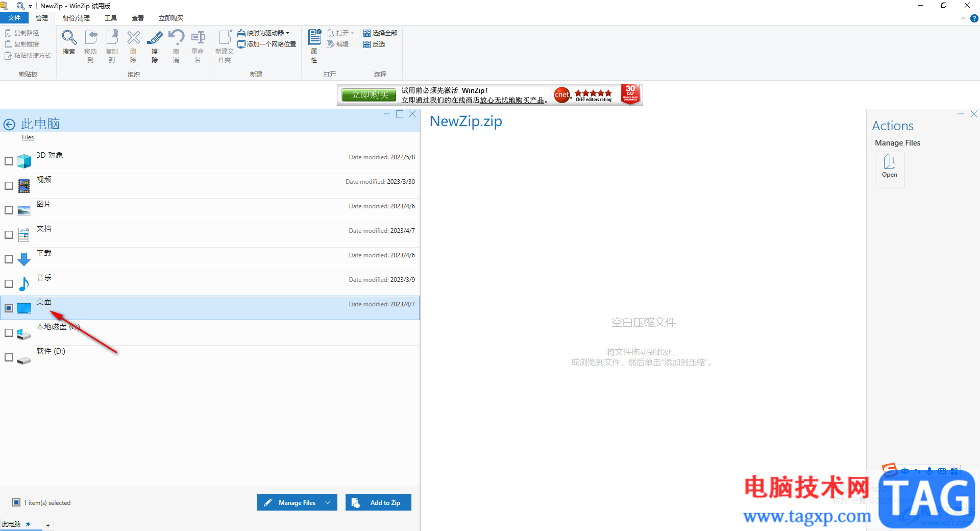Select the 下载 folder icon
The image size is (980, 531).
pyautogui.click(x=24, y=259)
